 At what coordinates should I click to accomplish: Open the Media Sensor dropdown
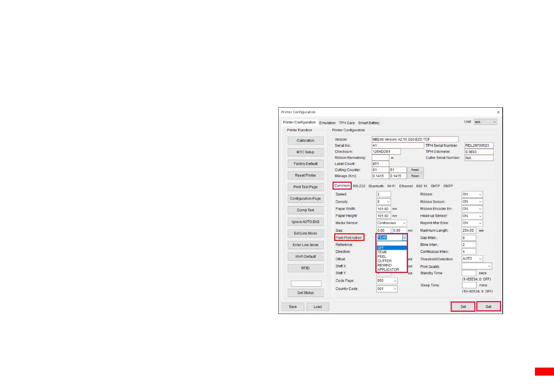click(x=391, y=223)
